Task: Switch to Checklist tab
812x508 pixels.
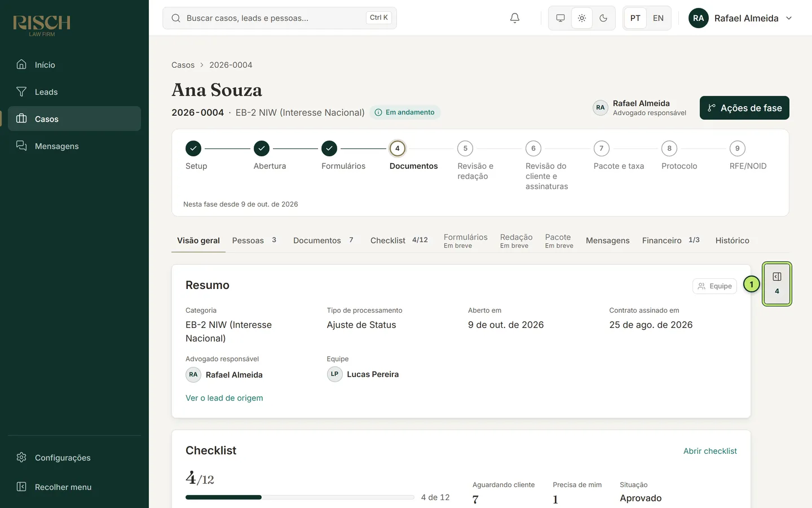Action: 399,240
